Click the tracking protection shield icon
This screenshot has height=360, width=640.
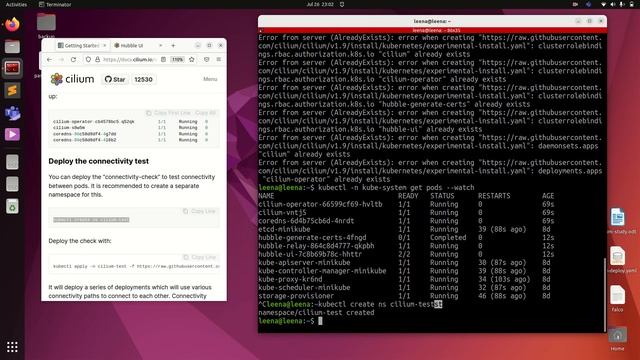point(88,60)
